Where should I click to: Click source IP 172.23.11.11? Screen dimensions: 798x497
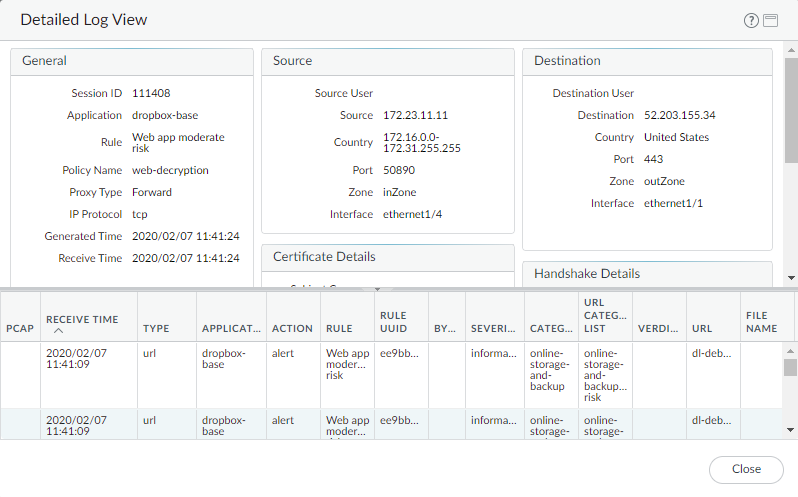[x=415, y=115]
